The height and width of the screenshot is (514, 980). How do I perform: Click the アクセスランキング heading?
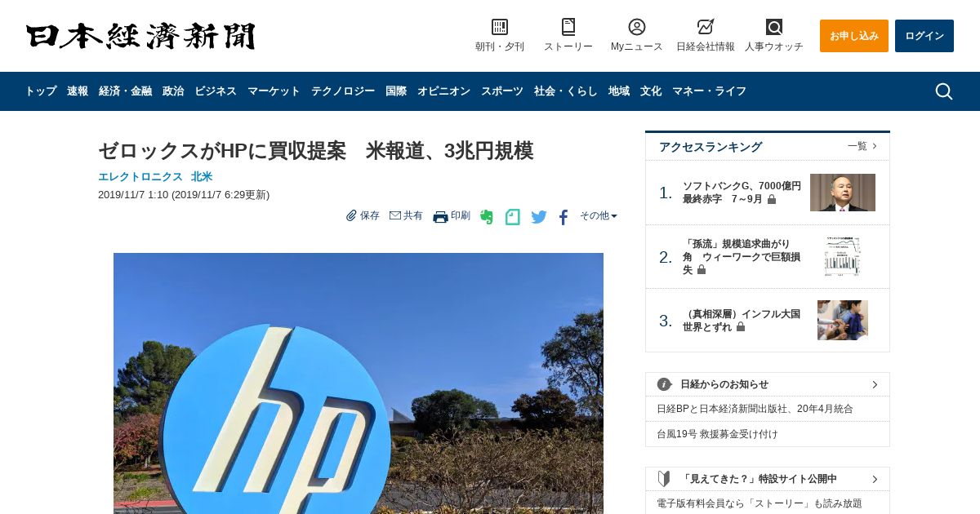click(x=710, y=147)
